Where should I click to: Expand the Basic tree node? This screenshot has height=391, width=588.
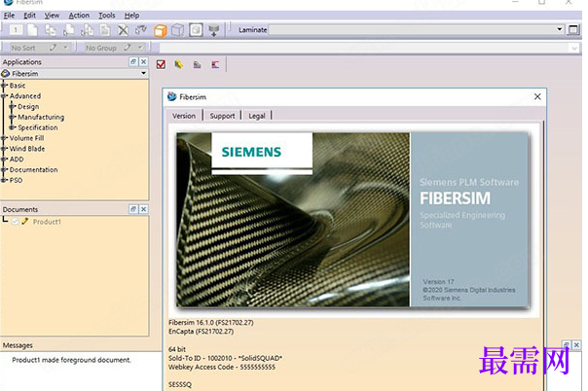(x=4, y=86)
